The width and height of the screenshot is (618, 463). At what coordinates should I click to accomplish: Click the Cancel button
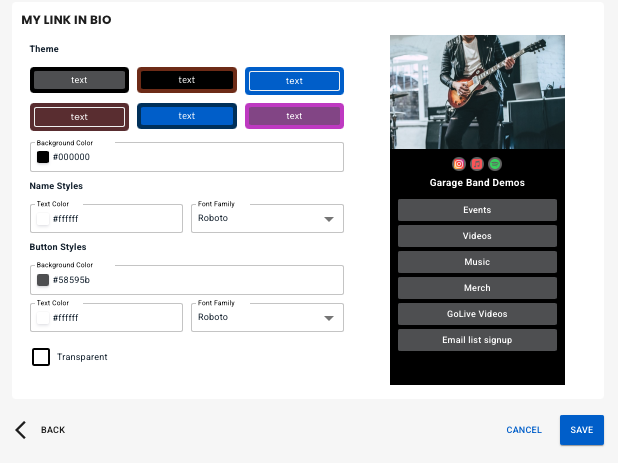524,430
